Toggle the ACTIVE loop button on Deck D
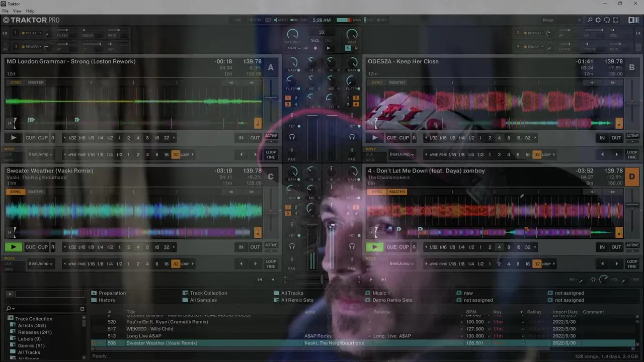Screen dimensions: 644x362 point(632,245)
